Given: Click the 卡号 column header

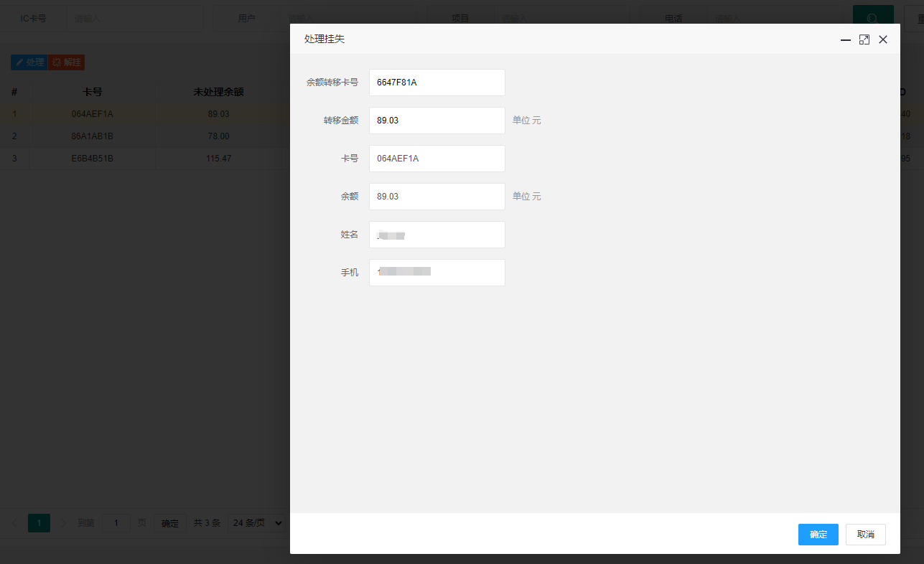Looking at the screenshot, I should 93,92.
